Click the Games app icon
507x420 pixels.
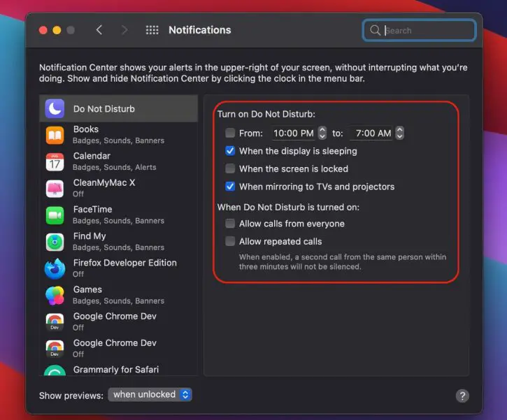[x=55, y=296]
